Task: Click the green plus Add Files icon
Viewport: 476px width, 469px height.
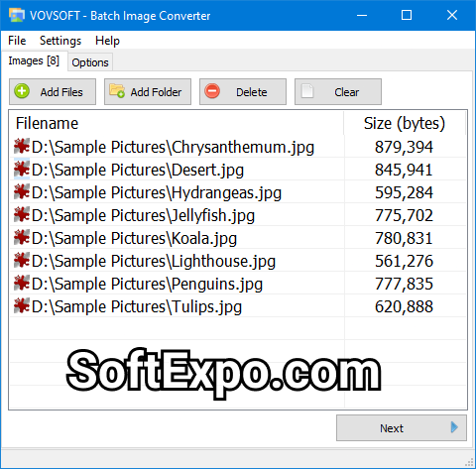Action: coord(22,91)
